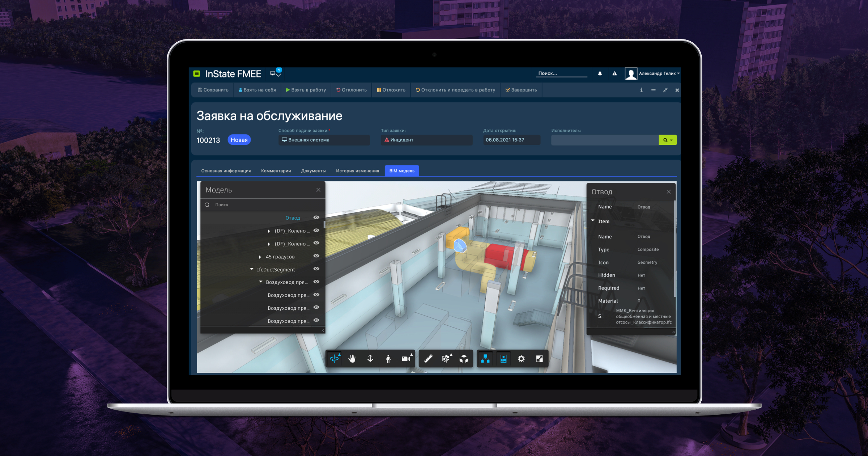Hide the 45 градусов node

(x=316, y=256)
